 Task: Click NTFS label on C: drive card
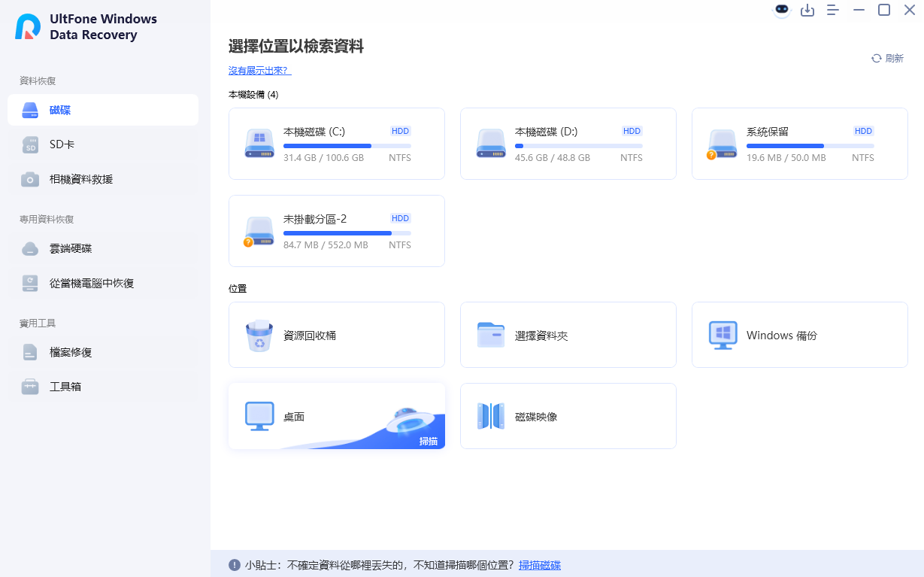(x=400, y=158)
